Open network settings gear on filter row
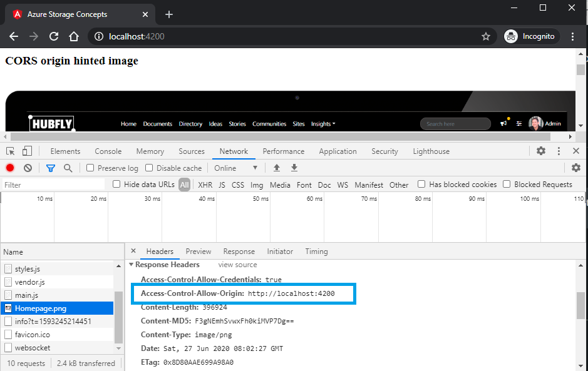Viewport: 588px width, 371px height. click(x=575, y=168)
